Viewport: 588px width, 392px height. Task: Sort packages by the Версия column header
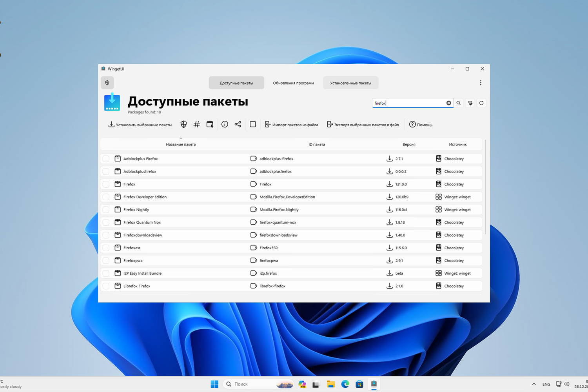pos(409,144)
